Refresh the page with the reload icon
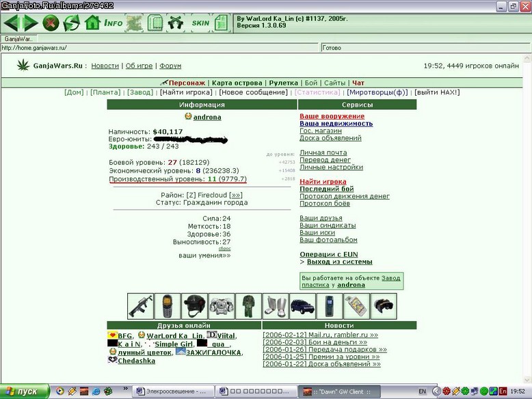The image size is (532, 399). coord(72,23)
